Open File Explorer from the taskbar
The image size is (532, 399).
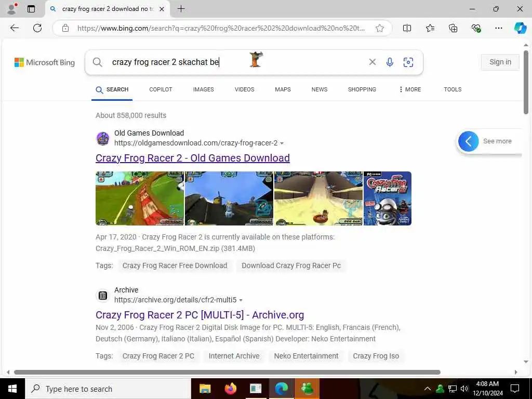coord(205,389)
